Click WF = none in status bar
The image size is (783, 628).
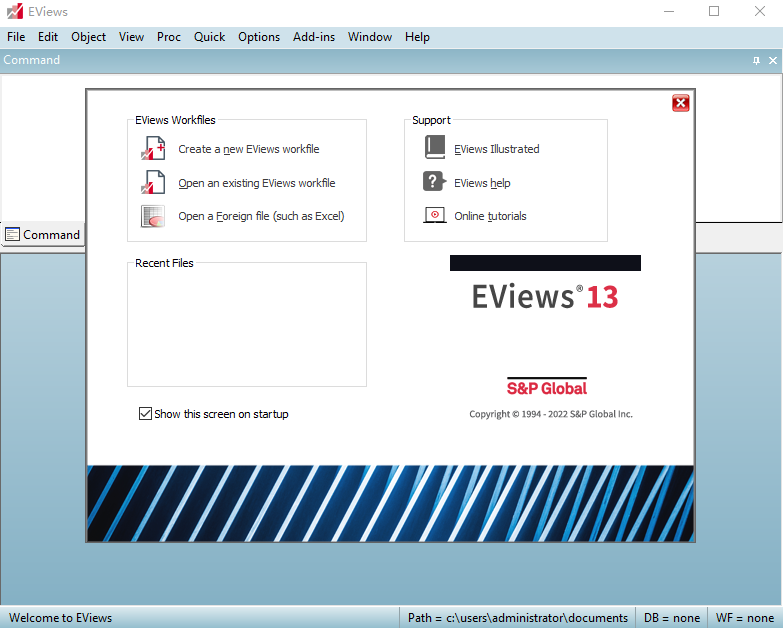(x=745, y=618)
